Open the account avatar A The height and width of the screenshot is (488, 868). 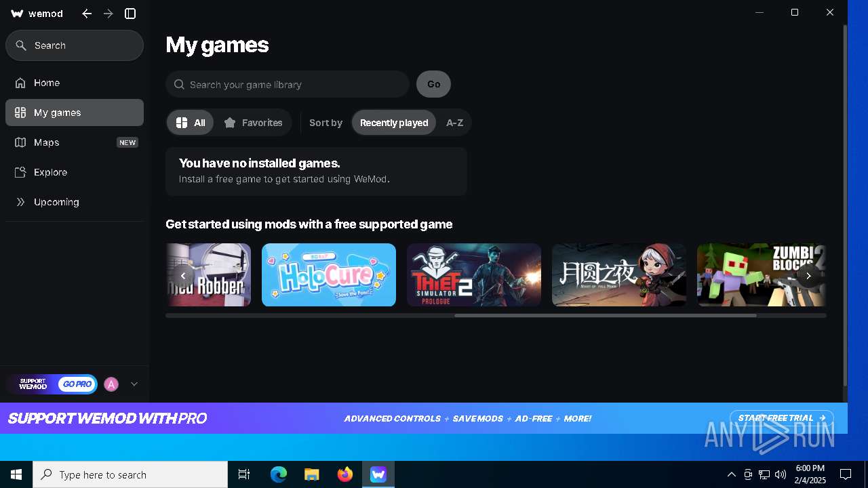tap(111, 384)
